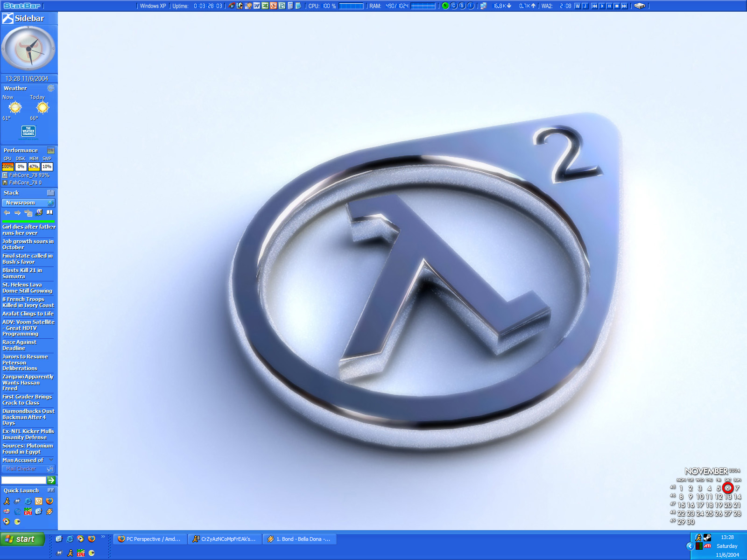Open the Start menu

pos(22,539)
